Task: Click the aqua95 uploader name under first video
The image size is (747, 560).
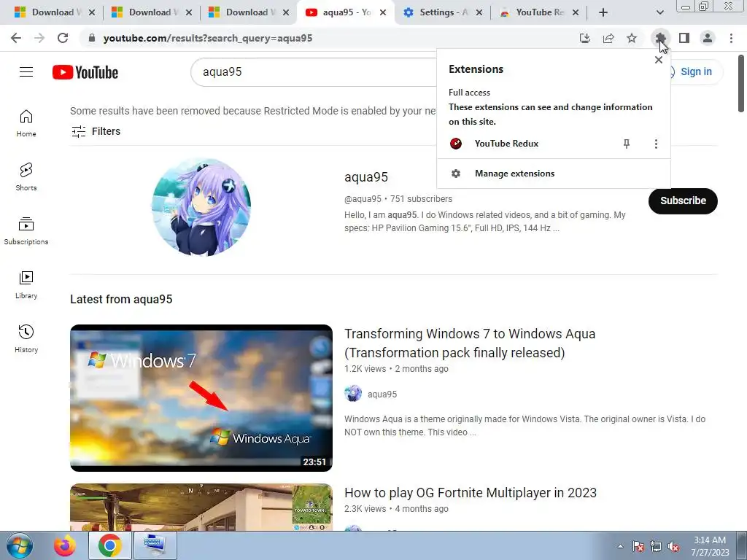Action: click(x=382, y=394)
